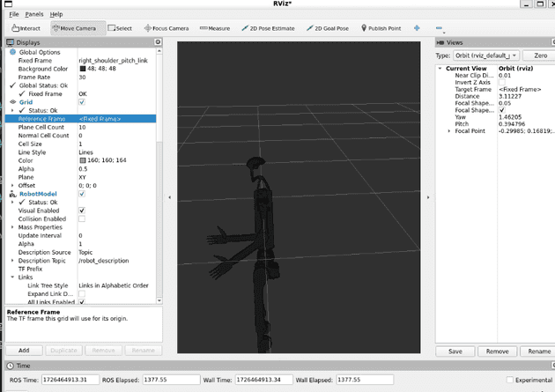Toggle the Grid display checkbox
Screen dimensions: 555x392
tap(82, 102)
